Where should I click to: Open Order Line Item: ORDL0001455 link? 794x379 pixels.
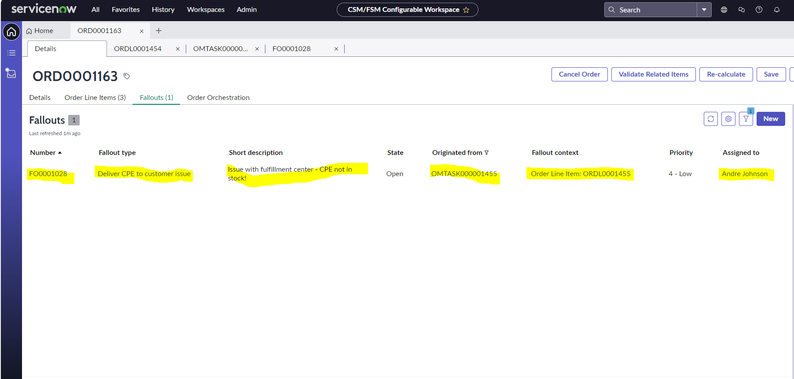tap(580, 174)
